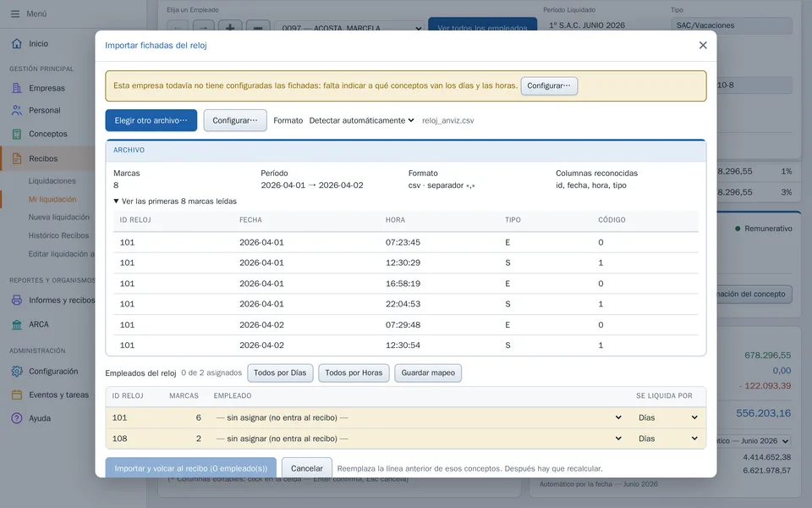Click Configurar··· next to Elegir otro archivo
This screenshot has height=508, width=812.
(235, 120)
